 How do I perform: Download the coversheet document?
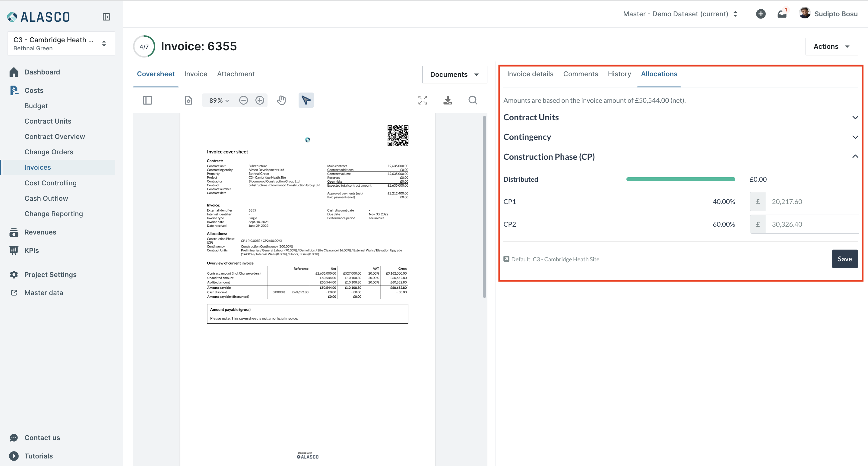click(448, 100)
